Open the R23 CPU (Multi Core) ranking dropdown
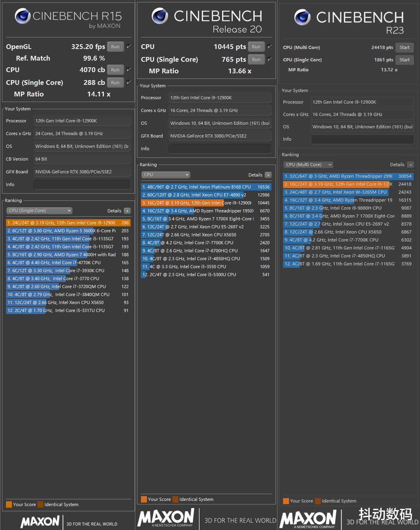Viewport: 420px width, 530px height. pos(308,165)
